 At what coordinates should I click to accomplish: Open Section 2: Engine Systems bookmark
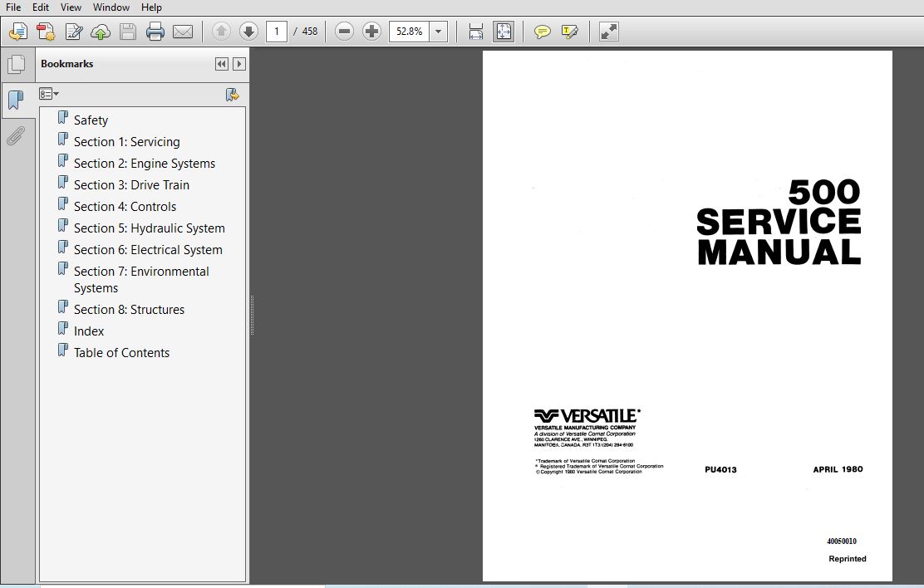(145, 164)
